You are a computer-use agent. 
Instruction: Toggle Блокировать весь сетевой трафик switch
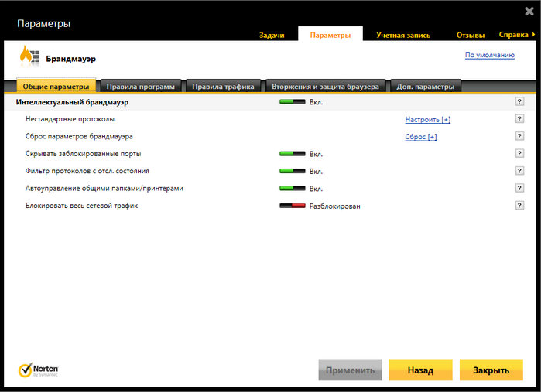tap(293, 206)
